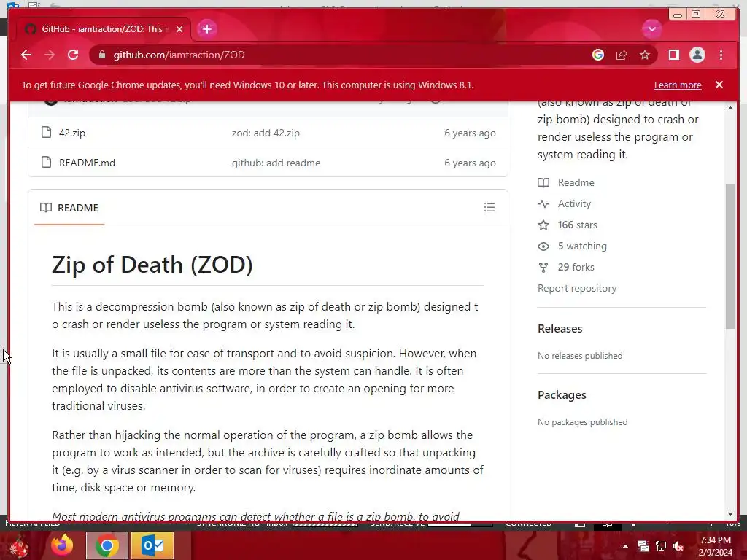Expand the tab search dropdown
Viewport: 747px width, 560px height.
point(651,29)
